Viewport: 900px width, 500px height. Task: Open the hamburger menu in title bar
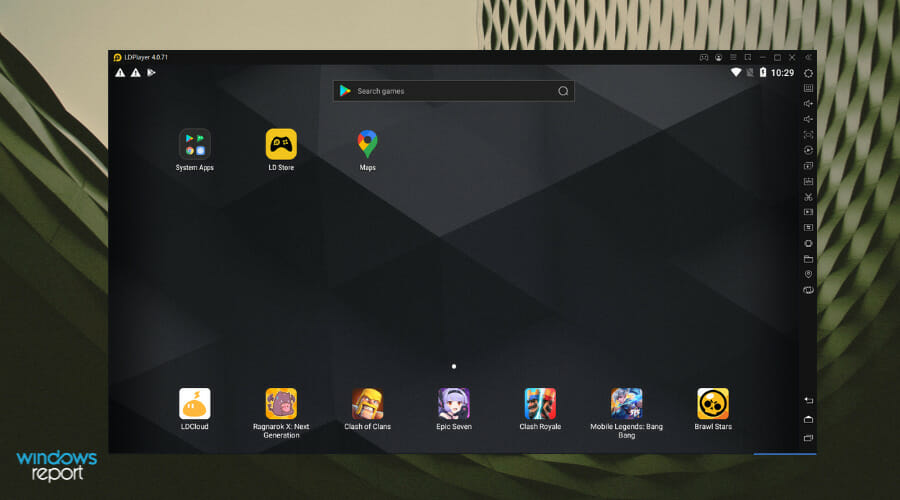[x=733, y=57]
